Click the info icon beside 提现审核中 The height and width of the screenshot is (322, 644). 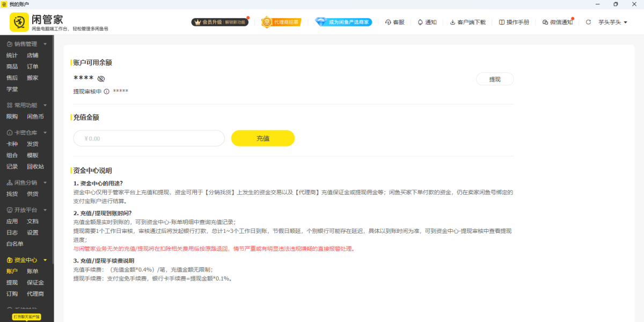coord(106,92)
